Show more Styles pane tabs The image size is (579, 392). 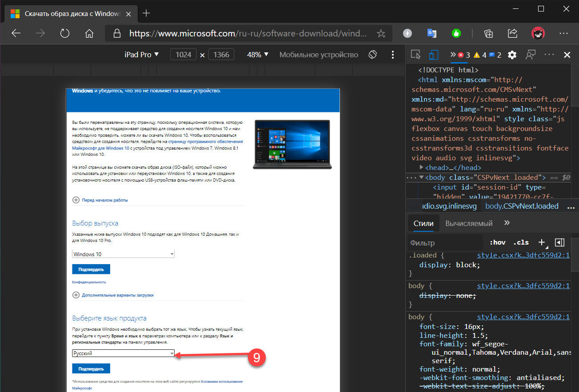pyautogui.click(x=507, y=223)
